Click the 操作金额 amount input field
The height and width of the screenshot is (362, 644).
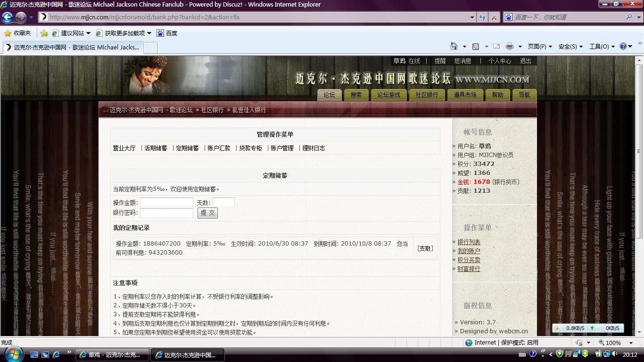pos(166,202)
